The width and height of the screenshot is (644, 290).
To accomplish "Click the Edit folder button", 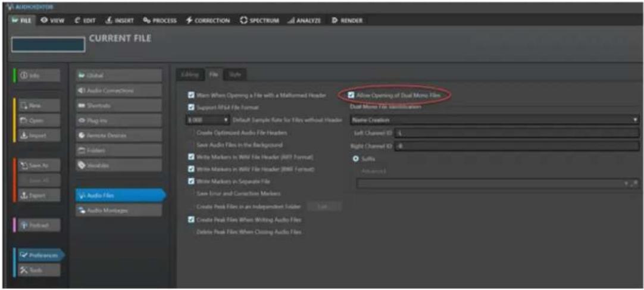I will [324, 206].
